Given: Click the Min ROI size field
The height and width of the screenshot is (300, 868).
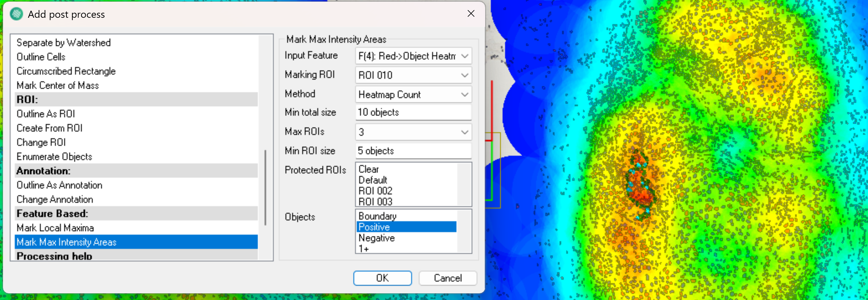Looking at the screenshot, I should pyautogui.click(x=413, y=151).
